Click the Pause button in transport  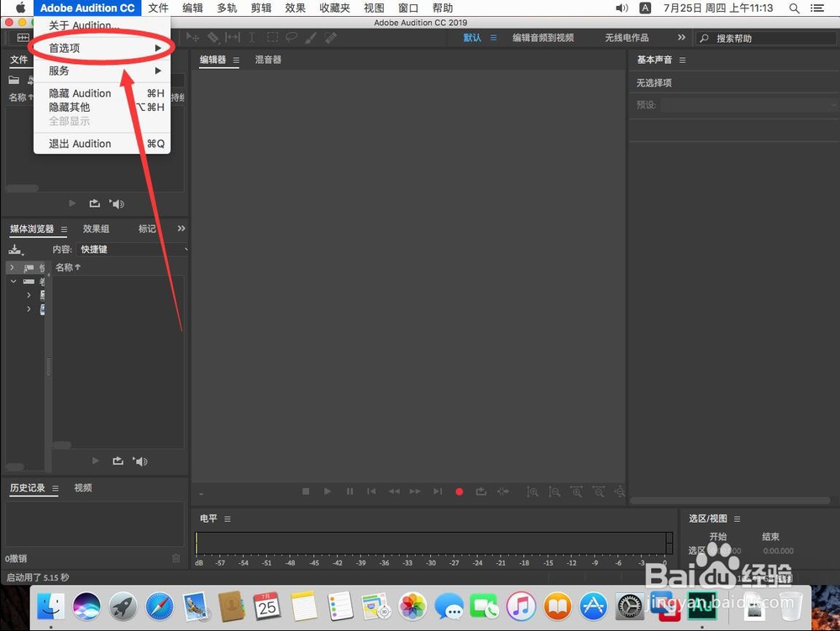tap(349, 492)
